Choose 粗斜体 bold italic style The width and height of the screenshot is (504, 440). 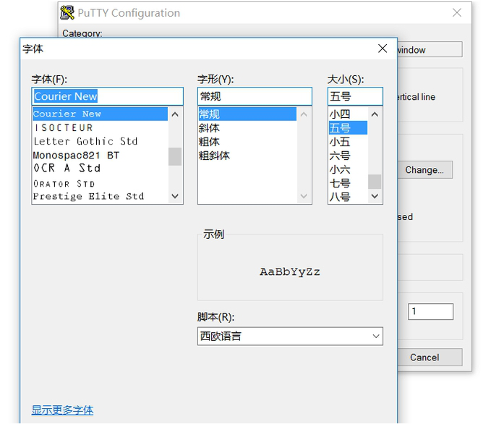click(247, 156)
